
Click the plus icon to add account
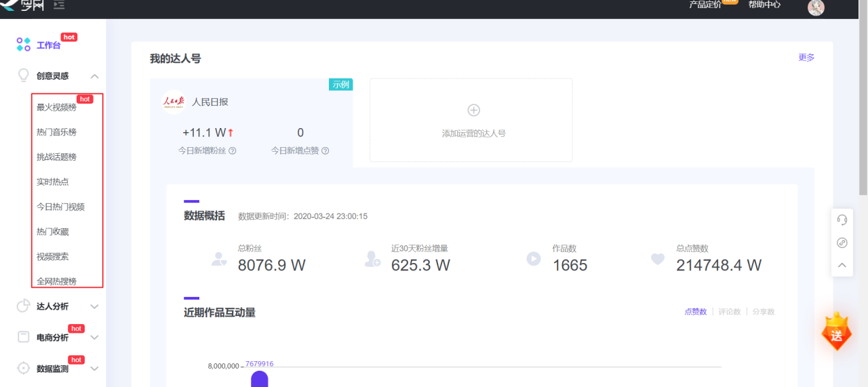473,110
